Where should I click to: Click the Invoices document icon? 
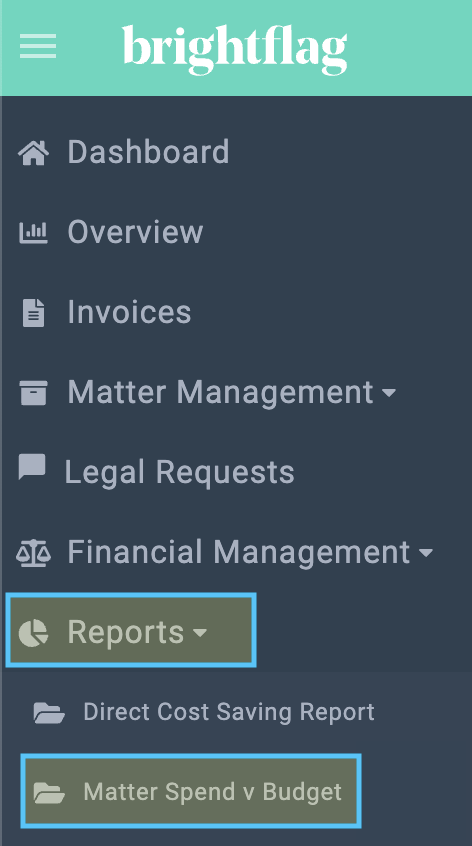[33, 313]
